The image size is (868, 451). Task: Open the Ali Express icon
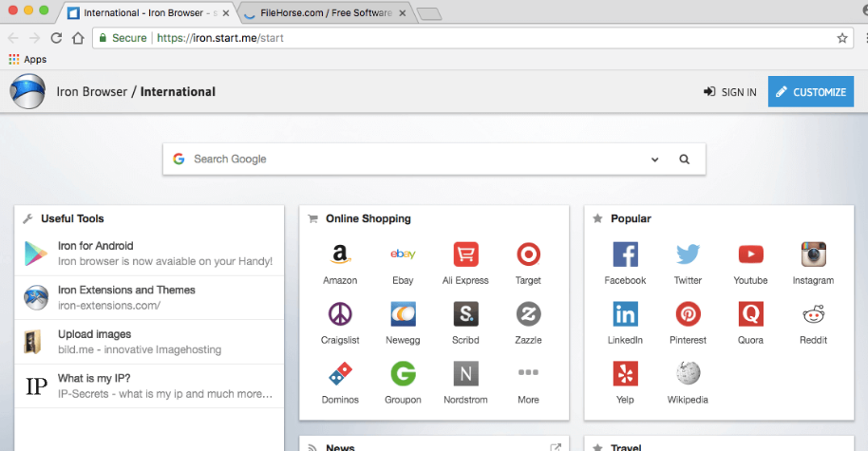[x=465, y=254]
